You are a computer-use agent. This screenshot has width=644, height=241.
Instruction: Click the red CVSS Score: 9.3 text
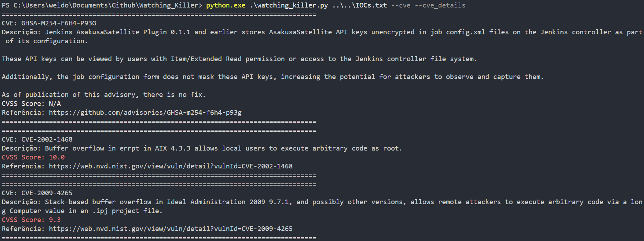pos(31,220)
